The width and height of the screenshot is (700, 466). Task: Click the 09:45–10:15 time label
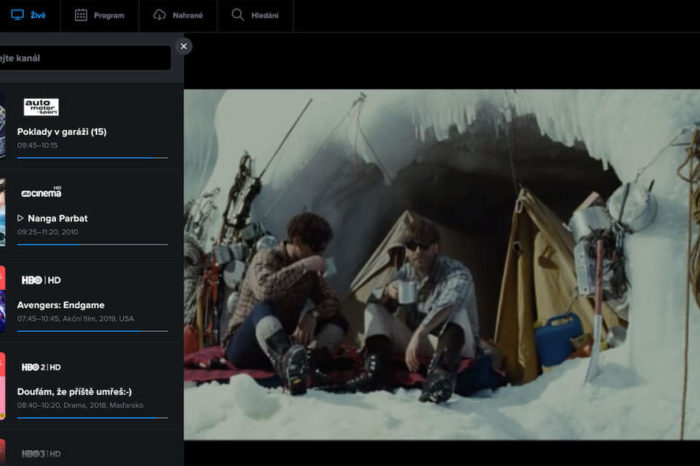[38, 145]
